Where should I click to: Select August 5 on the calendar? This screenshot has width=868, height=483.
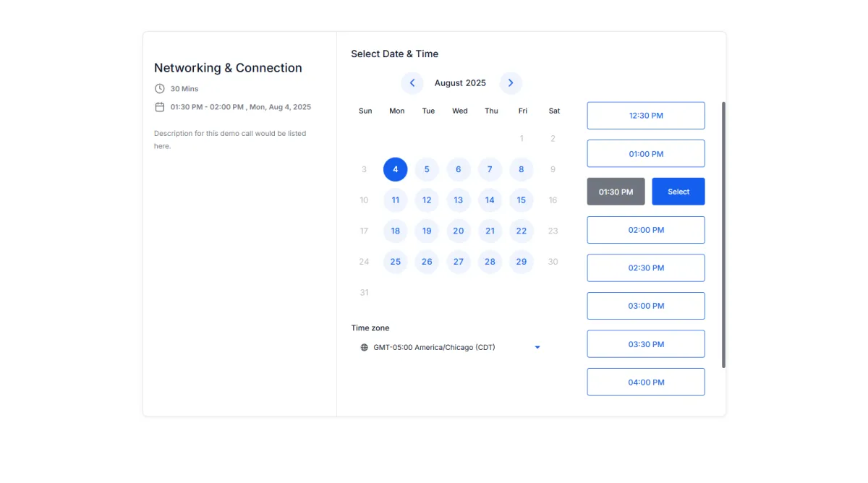click(x=427, y=170)
